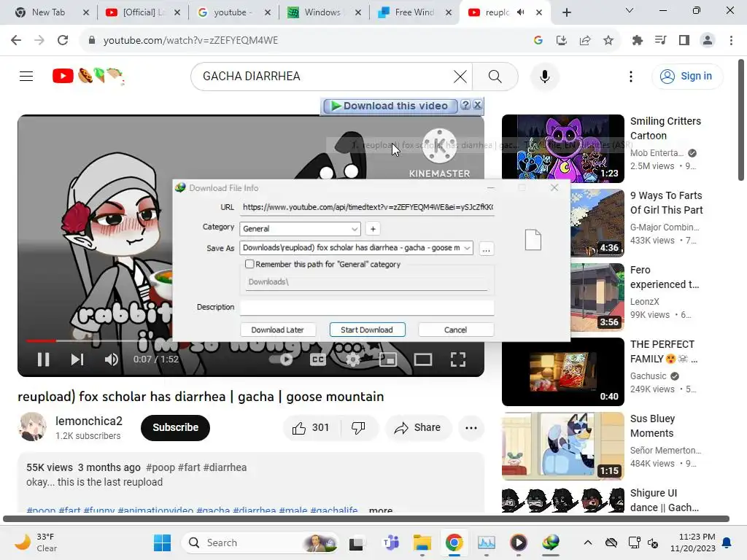Open Microsoft Teams from taskbar
The height and width of the screenshot is (560, 747).
click(391, 542)
